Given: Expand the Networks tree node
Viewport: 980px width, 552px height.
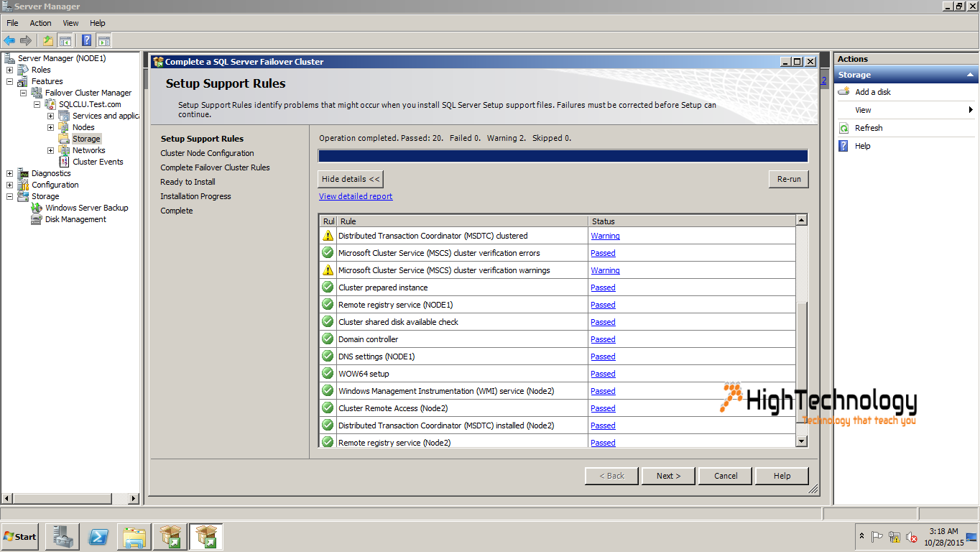Looking at the screenshot, I should click(x=50, y=150).
